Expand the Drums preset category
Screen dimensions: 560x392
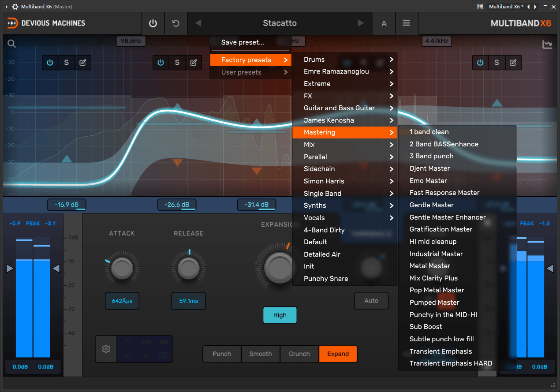[345, 60]
